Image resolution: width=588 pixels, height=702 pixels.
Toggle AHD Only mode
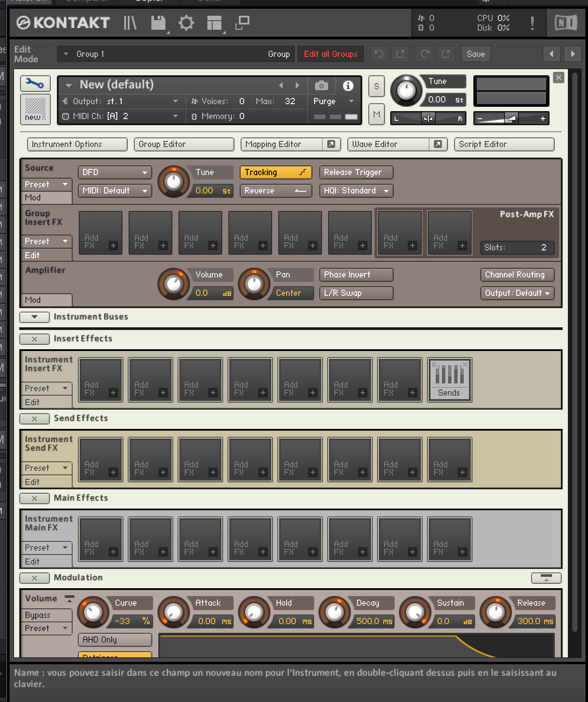(115, 639)
